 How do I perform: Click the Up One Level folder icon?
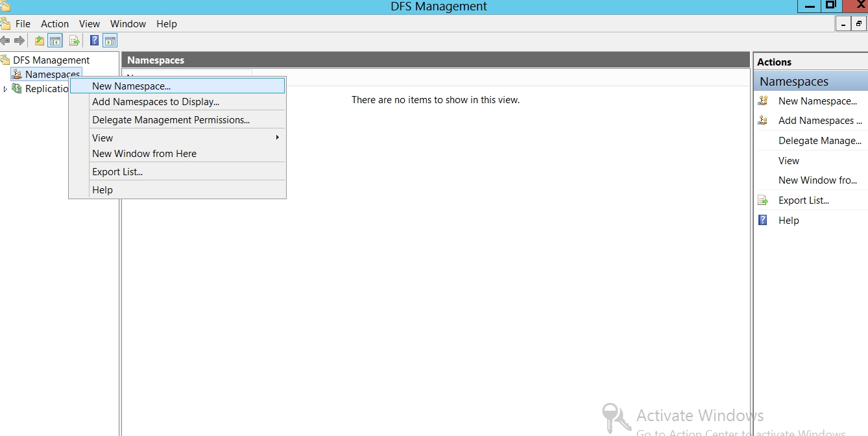pos(40,41)
